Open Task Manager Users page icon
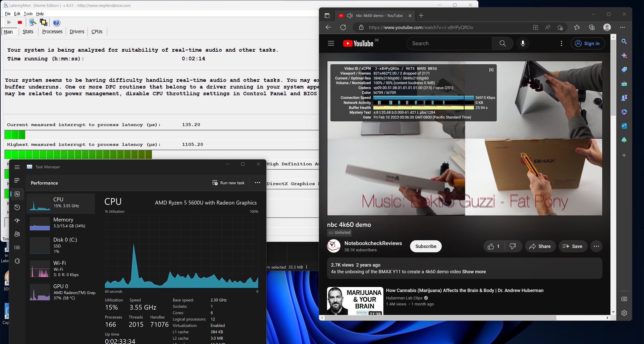 pyautogui.click(x=17, y=234)
